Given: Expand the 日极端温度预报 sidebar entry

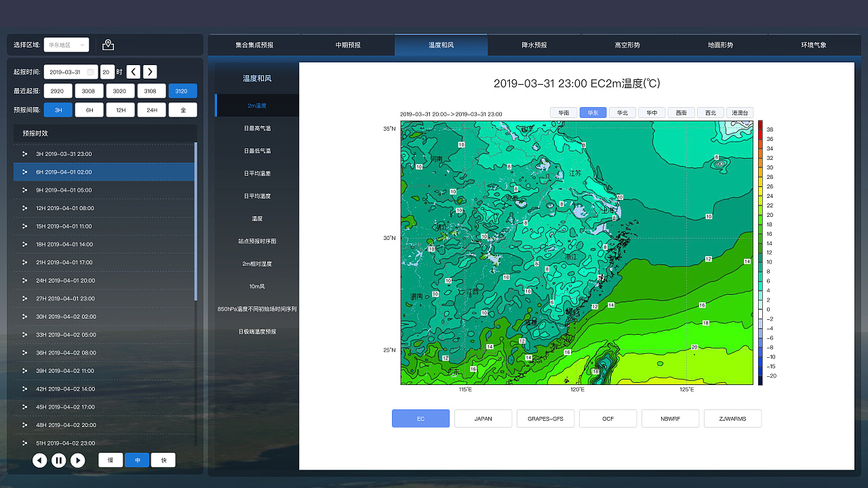Looking at the screenshot, I should pos(256,331).
